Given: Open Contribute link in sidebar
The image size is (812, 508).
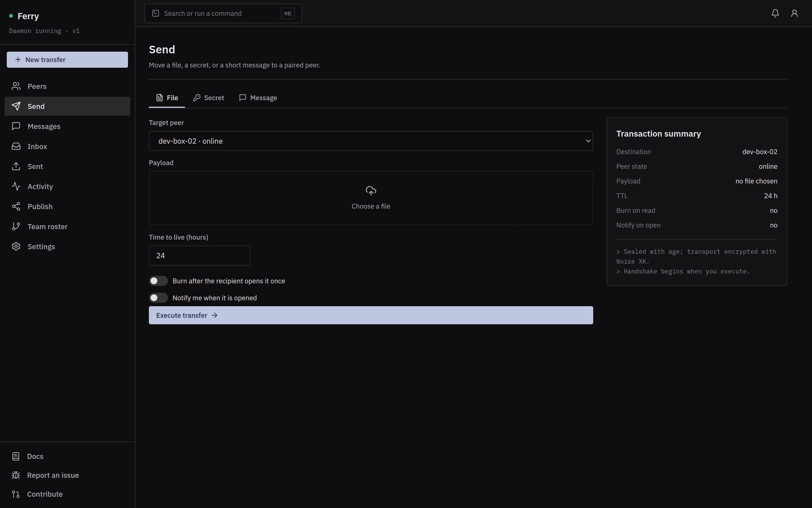Looking at the screenshot, I should (x=67, y=494).
